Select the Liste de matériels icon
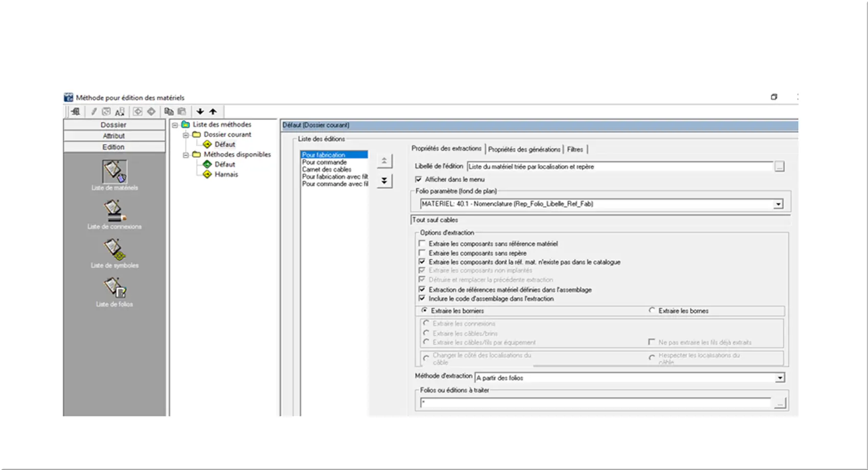868x470 pixels. pos(114,171)
